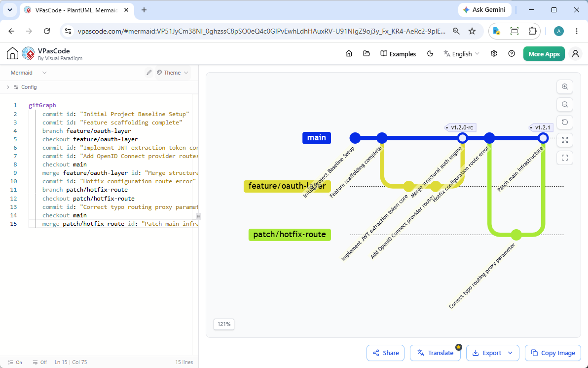
Task: Open the user account profile icon
Action: [x=575, y=54]
